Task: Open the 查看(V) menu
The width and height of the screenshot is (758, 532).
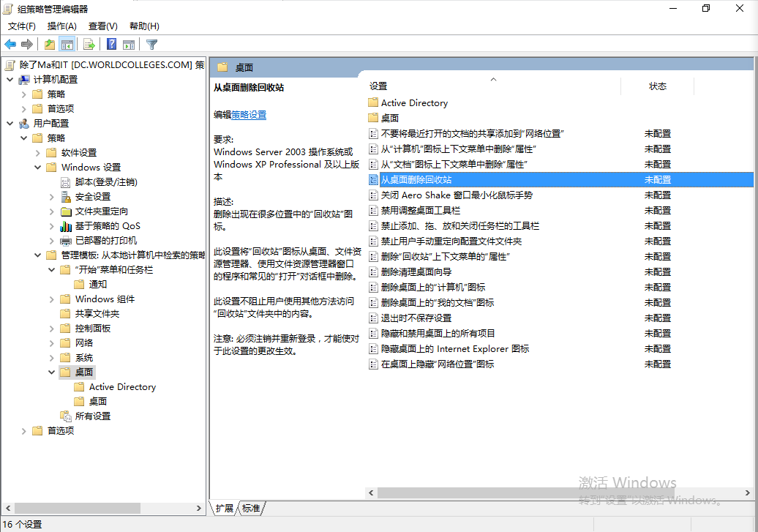Action: pyautogui.click(x=103, y=26)
